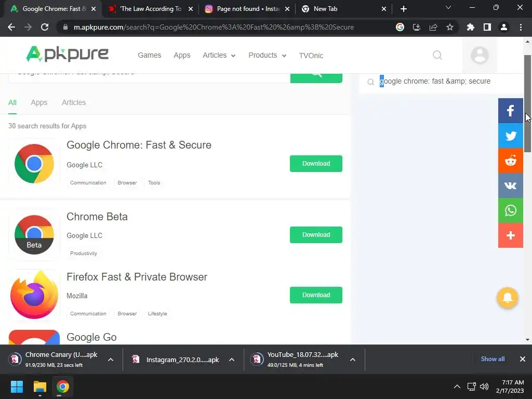Open Chrome profile icon in toolbar
The height and width of the screenshot is (399, 532).
[x=504, y=27]
